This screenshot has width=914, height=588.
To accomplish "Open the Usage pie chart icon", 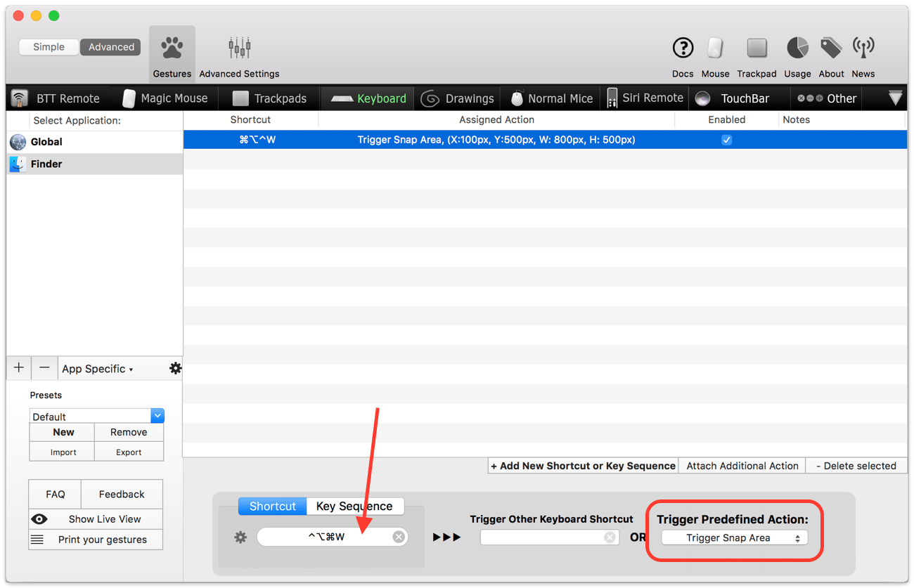I will pos(797,48).
